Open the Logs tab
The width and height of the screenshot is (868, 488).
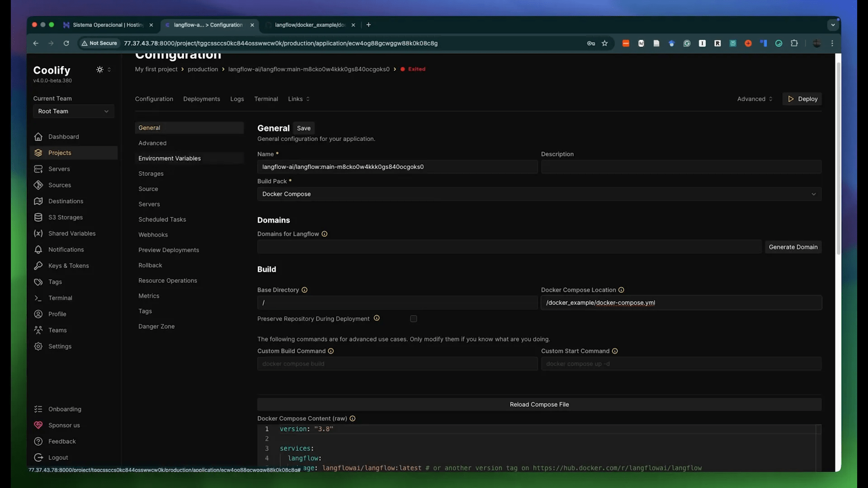click(237, 99)
